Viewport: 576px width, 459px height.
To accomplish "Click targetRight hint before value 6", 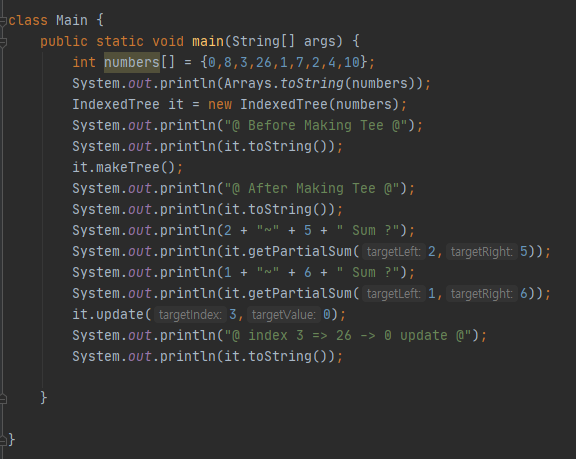I will coord(482,293).
